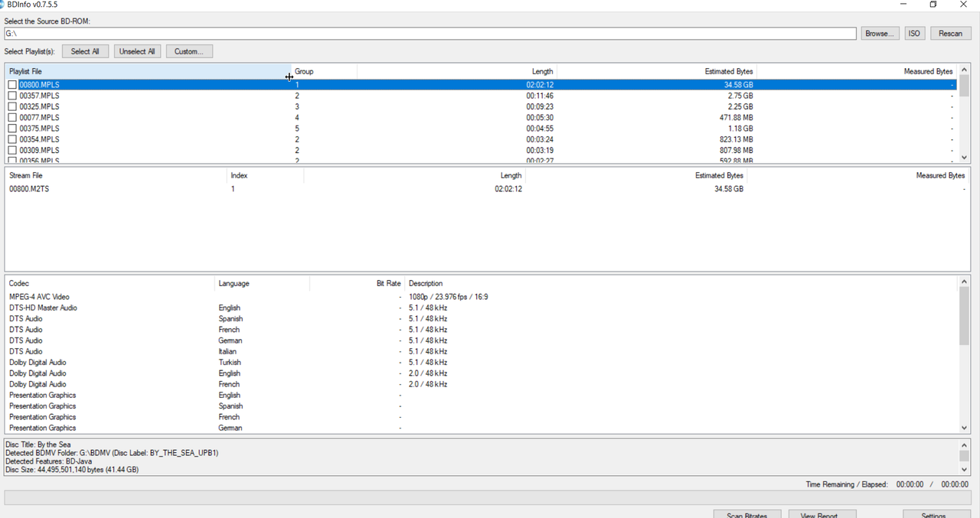
Task: Sort playlists by Estimated Bytes header
Action: (657, 71)
